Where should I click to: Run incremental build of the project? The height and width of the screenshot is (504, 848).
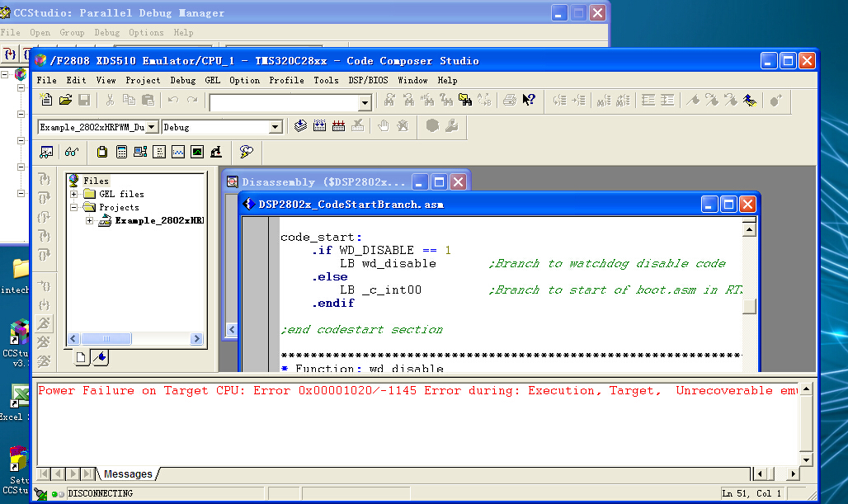(319, 126)
